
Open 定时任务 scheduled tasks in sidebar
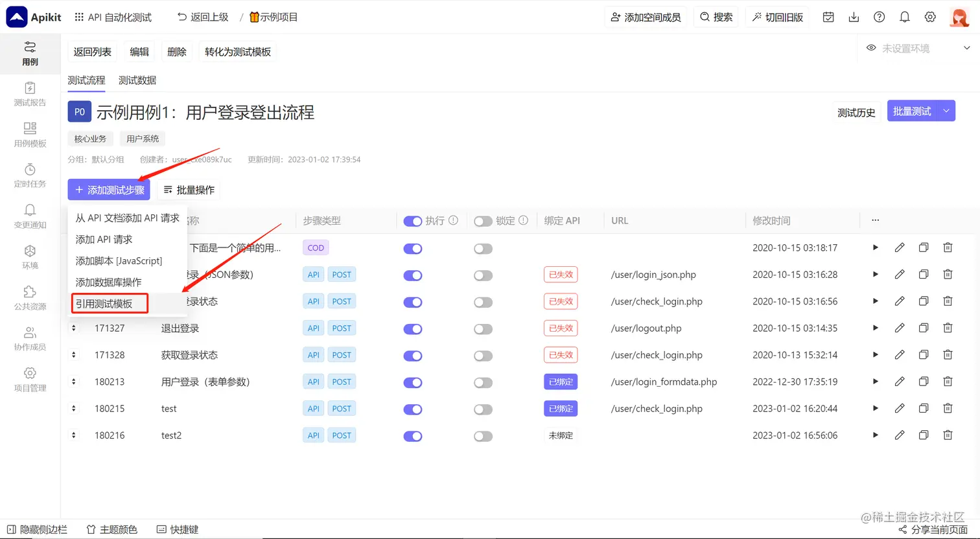coord(30,176)
